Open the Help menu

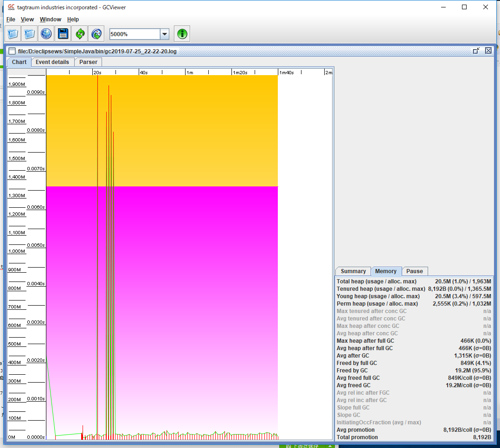click(73, 19)
